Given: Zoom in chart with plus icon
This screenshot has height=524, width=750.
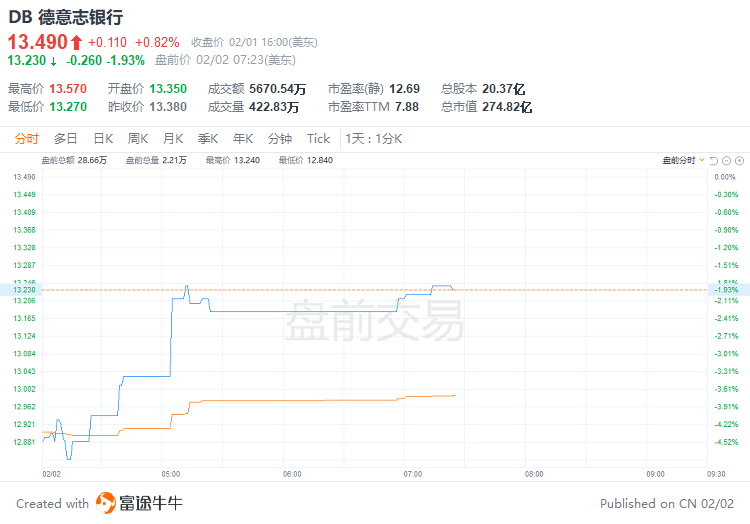Looking at the screenshot, I should tap(738, 160).
